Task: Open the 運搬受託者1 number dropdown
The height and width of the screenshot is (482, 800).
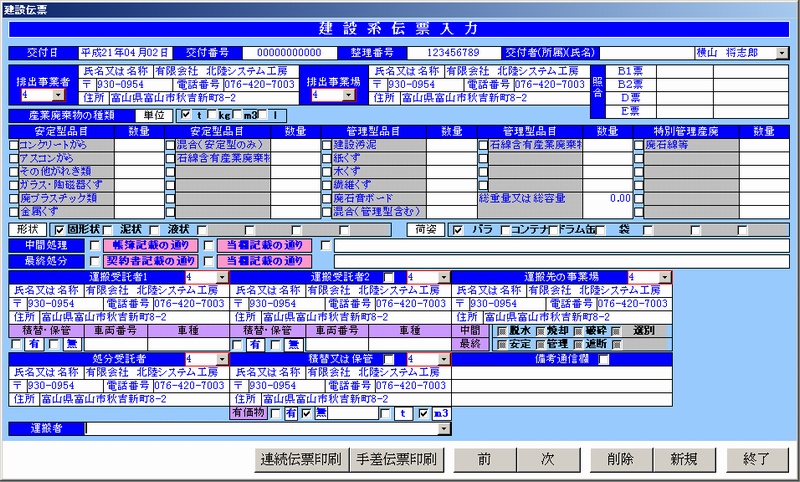Action: [222, 276]
